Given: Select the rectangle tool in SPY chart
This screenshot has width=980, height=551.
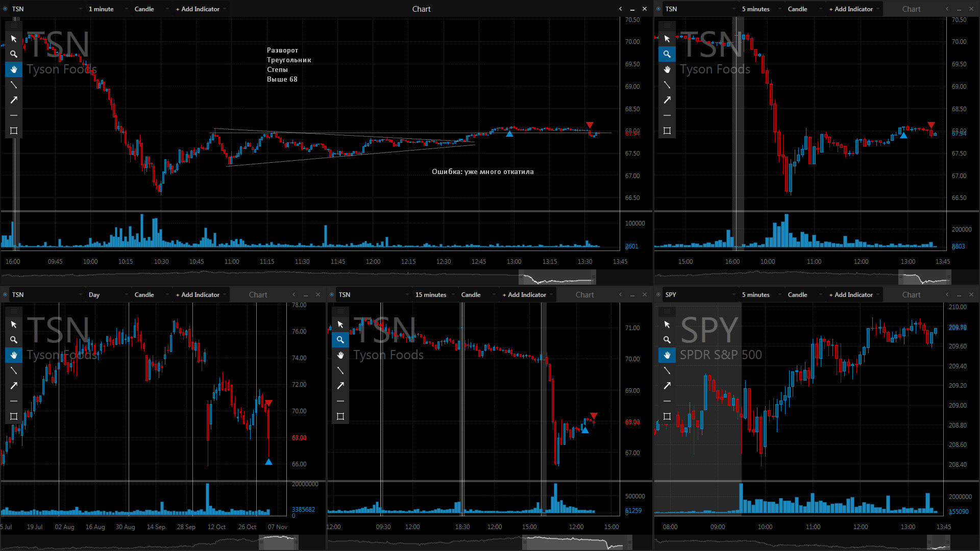Looking at the screenshot, I should pyautogui.click(x=667, y=416).
